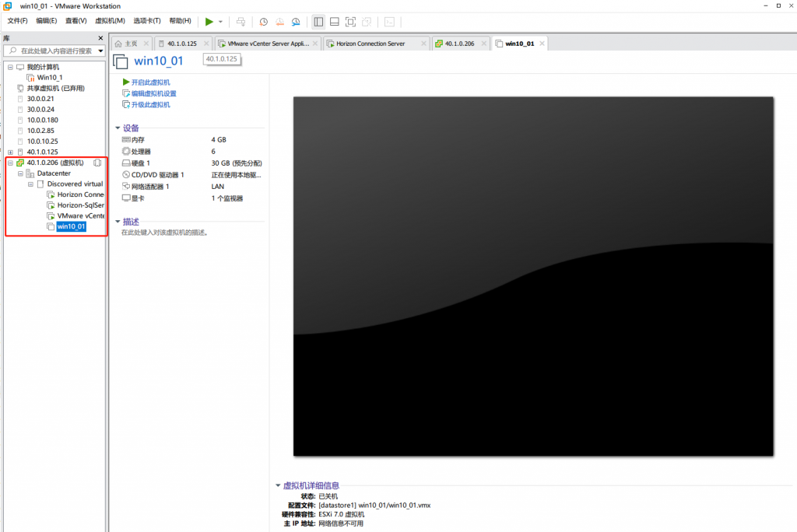The image size is (797, 532).
Task: Open the 虚拟机(M) menu
Action: click(x=110, y=21)
